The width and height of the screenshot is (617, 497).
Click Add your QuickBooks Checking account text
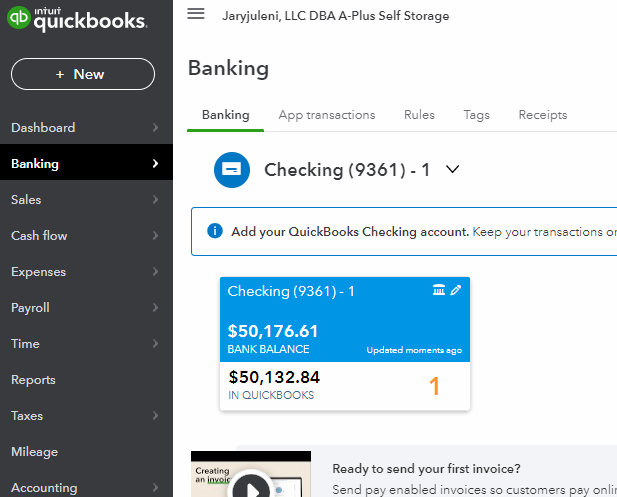pyautogui.click(x=350, y=231)
